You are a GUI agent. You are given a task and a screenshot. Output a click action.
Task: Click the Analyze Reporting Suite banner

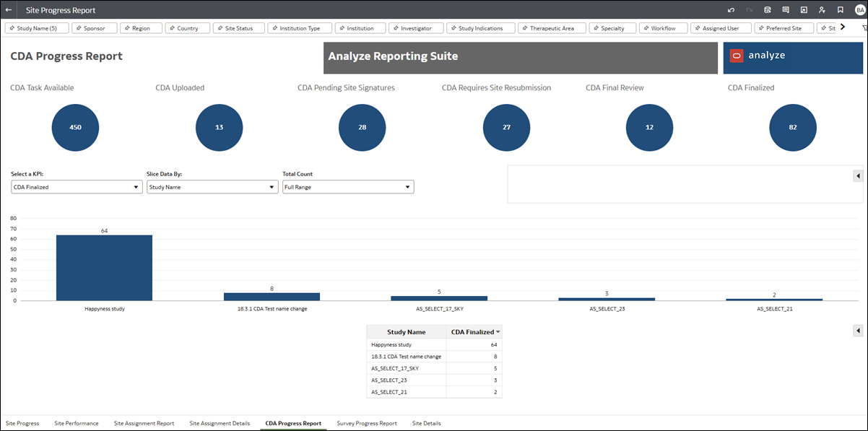(x=520, y=58)
